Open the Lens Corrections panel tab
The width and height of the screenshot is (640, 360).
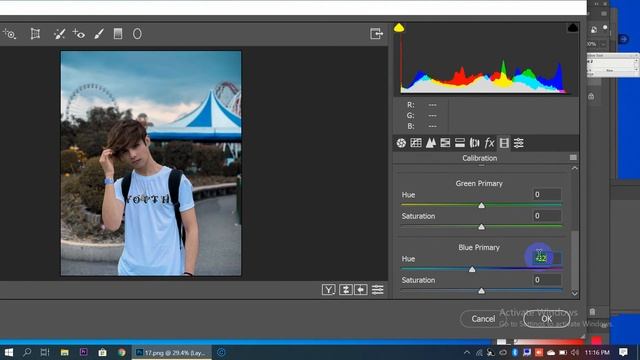point(474,143)
